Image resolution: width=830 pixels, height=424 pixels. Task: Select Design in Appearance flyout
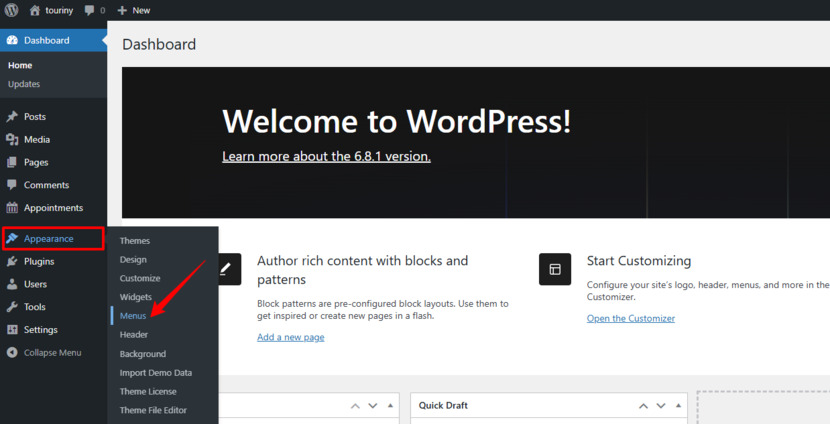pos(133,259)
